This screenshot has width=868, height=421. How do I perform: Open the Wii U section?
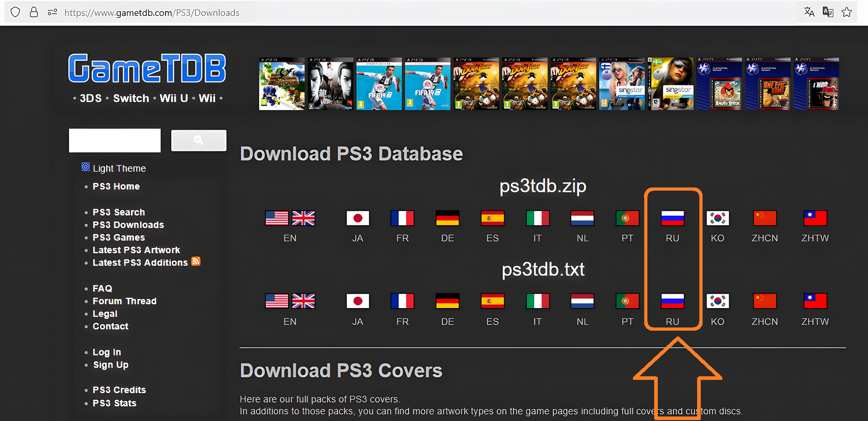point(174,98)
